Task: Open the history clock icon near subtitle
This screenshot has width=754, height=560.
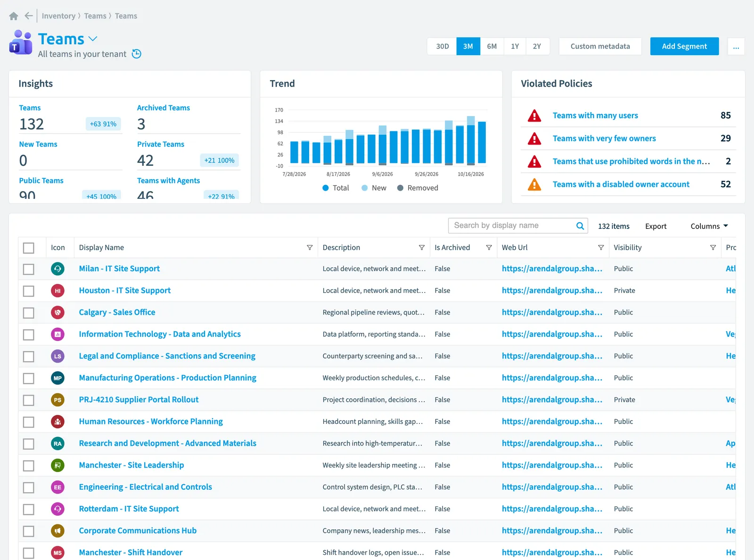Action: point(137,54)
